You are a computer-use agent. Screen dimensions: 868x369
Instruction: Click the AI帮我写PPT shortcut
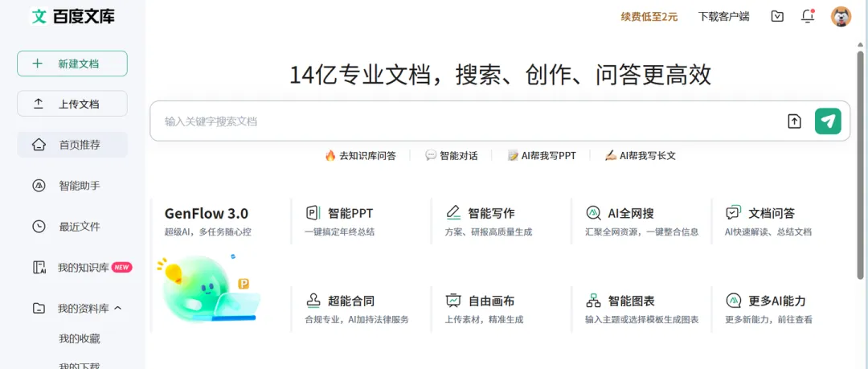(x=542, y=156)
